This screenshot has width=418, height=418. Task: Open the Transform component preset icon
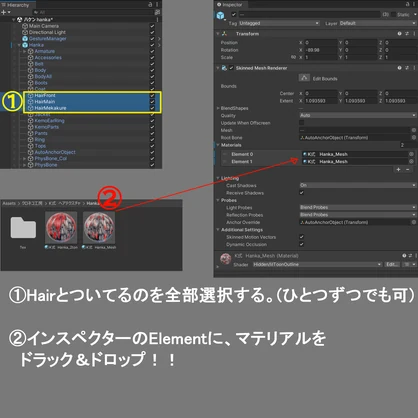(x=407, y=34)
